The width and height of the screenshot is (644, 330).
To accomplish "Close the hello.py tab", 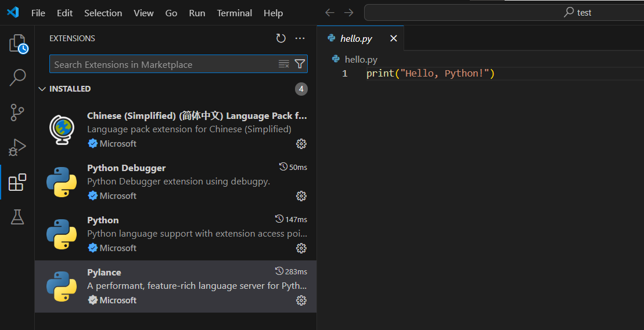I will (393, 38).
